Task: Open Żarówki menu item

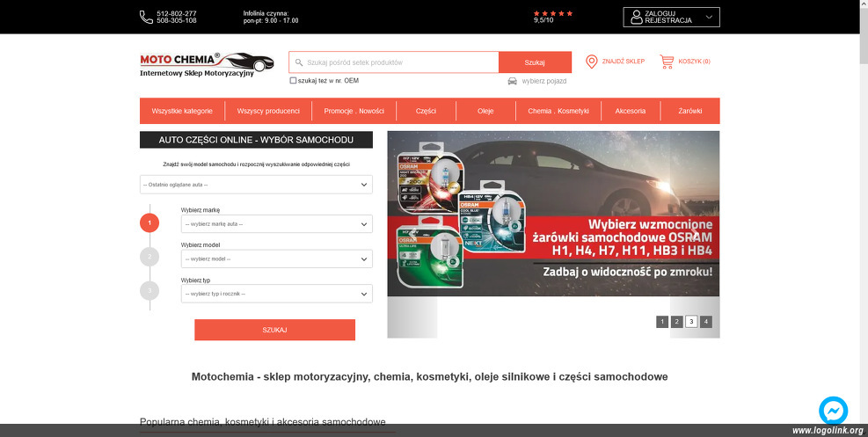Action: pos(690,111)
